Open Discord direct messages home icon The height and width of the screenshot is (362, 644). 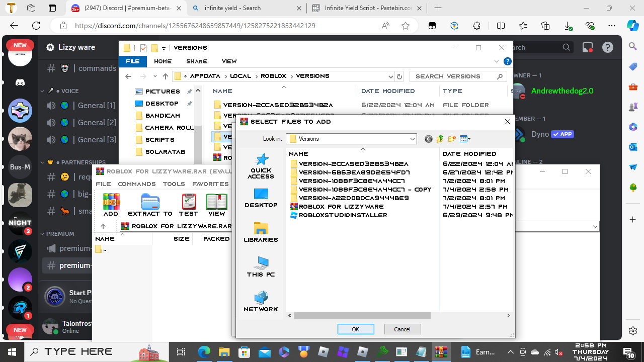click(x=20, y=82)
